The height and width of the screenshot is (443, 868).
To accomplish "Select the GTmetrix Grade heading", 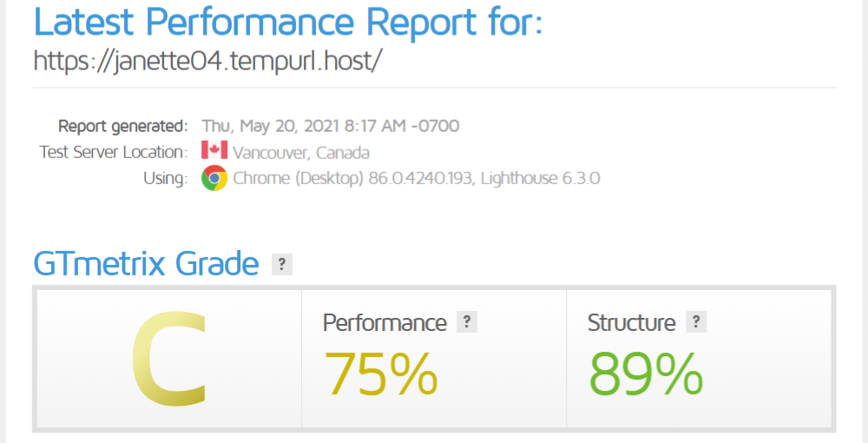I will pyautogui.click(x=146, y=263).
